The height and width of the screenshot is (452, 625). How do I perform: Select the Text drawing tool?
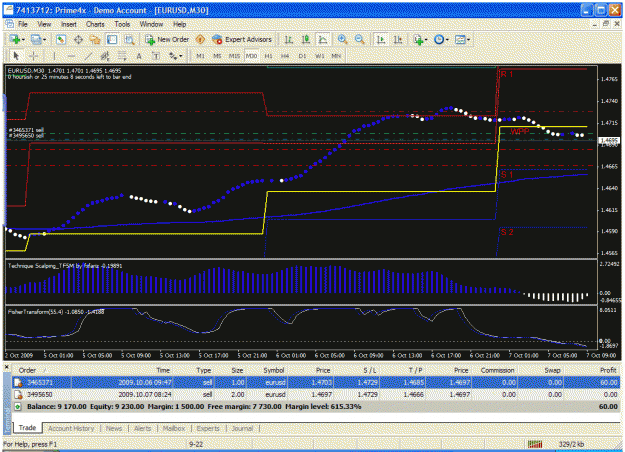139,56
